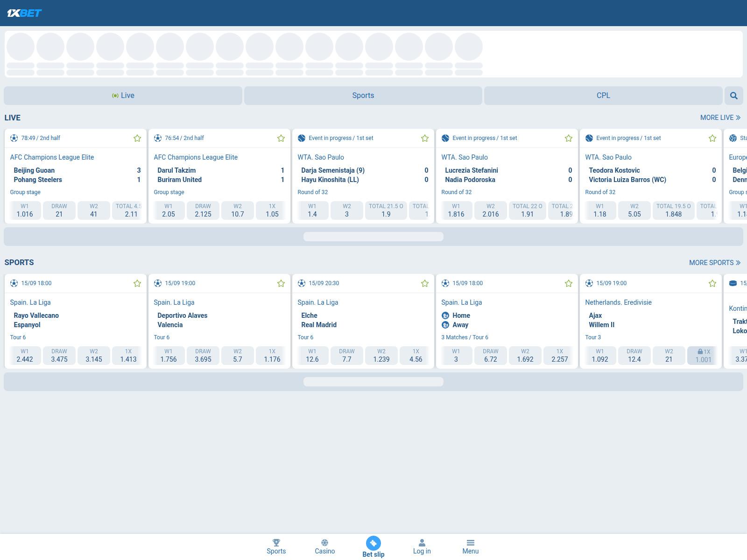The width and height of the screenshot is (747, 560).
Task: Select 1X 2.257 on Home vs Away card
Action: (560, 356)
